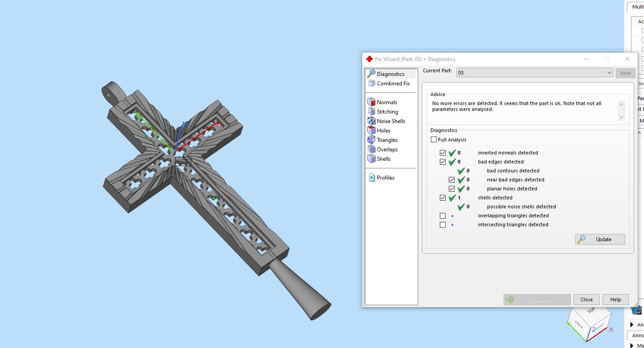This screenshot has width=644, height=348.
Task: Minimize the Fix Wizard dialog
Action: pos(587,59)
